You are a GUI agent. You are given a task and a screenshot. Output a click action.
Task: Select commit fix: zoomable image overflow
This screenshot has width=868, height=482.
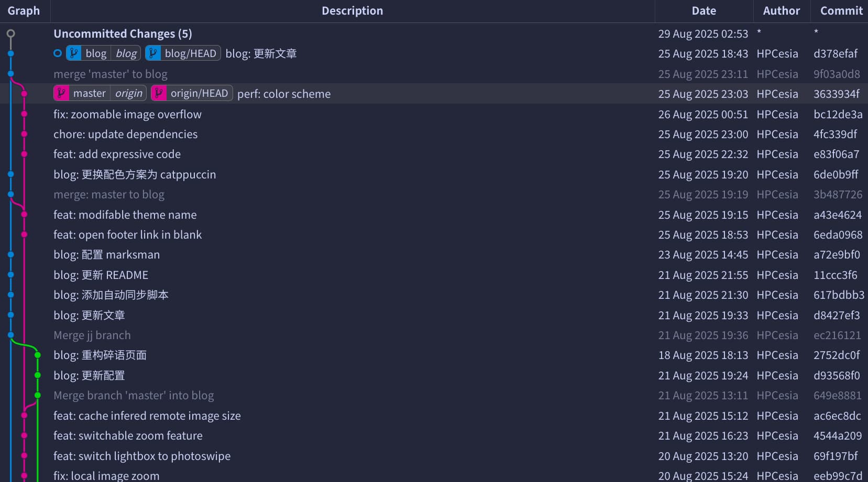(x=127, y=114)
